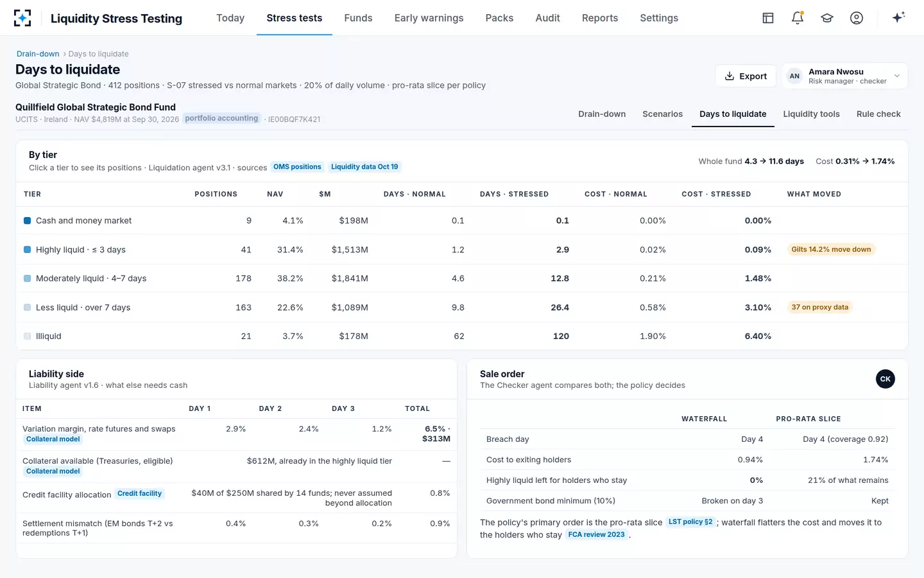Click the 37 on proxy data badge
This screenshot has height=578, width=924.
pyautogui.click(x=819, y=307)
